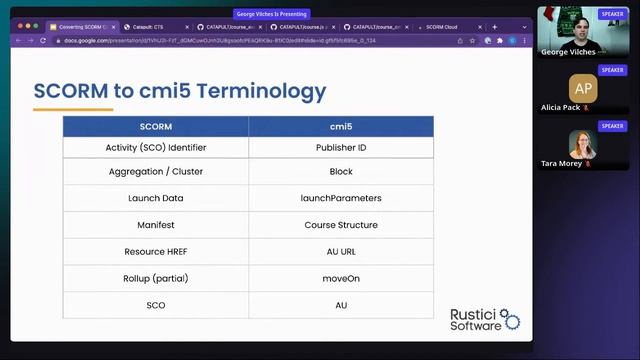Reload the page with the refresh icon
The width and height of the screenshot is (640, 360).
coord(43,41)
